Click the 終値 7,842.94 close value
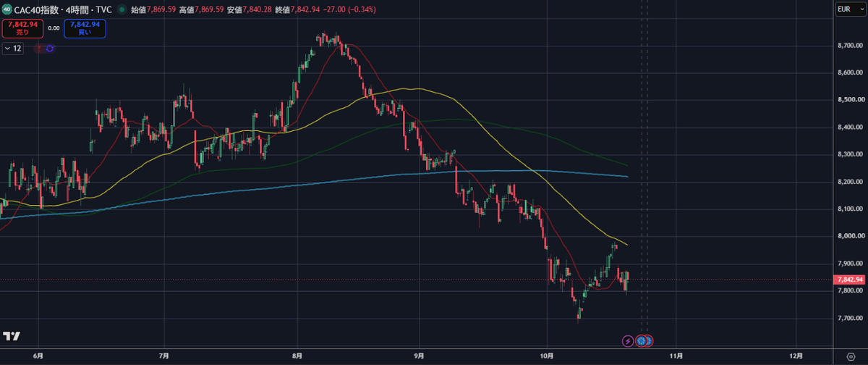868x365 pixels. point(297,10)
